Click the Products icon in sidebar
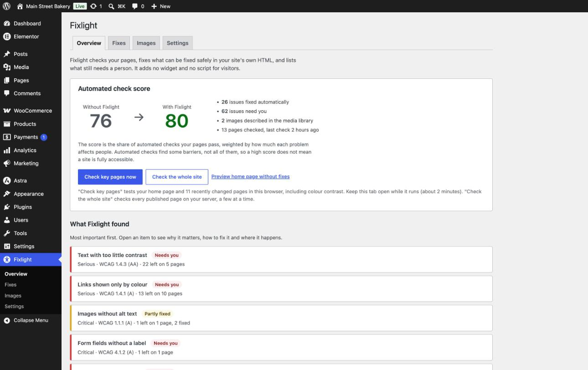The width and height of the screenshot is (588, 370). pos(7,124)
